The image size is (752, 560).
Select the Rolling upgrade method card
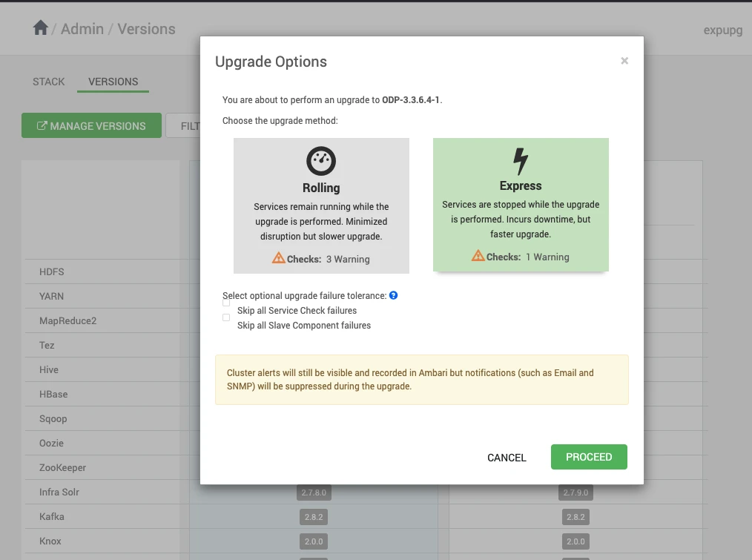point(321,206)
